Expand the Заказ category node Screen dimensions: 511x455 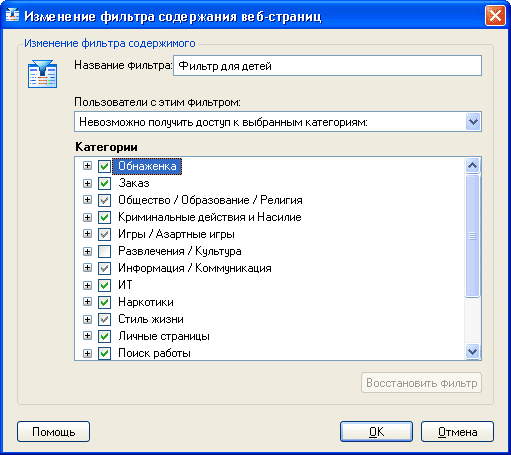[87, 183]
